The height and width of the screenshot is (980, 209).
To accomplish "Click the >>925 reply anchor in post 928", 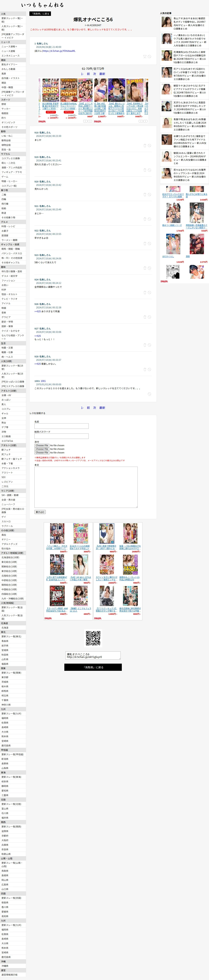I will pos(38,364).
